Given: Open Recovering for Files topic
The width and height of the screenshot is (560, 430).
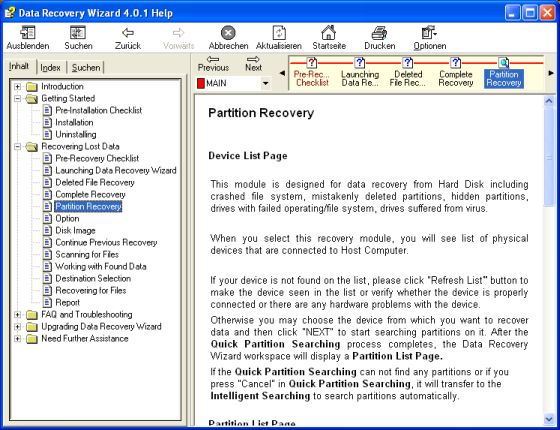Looking at the screenshot, I should click(x=91, y=291).
